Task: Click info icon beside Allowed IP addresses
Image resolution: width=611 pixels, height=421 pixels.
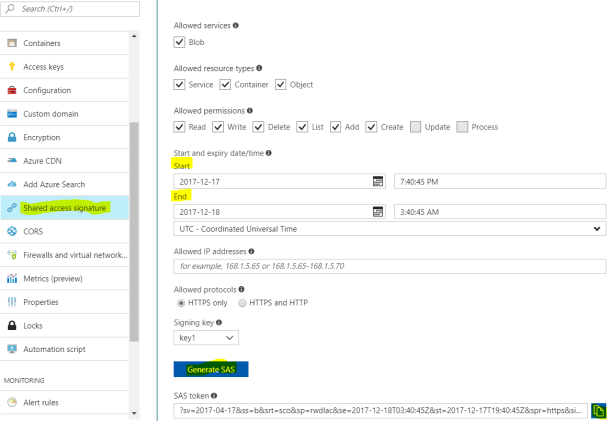Action: [x=251, y=251]
